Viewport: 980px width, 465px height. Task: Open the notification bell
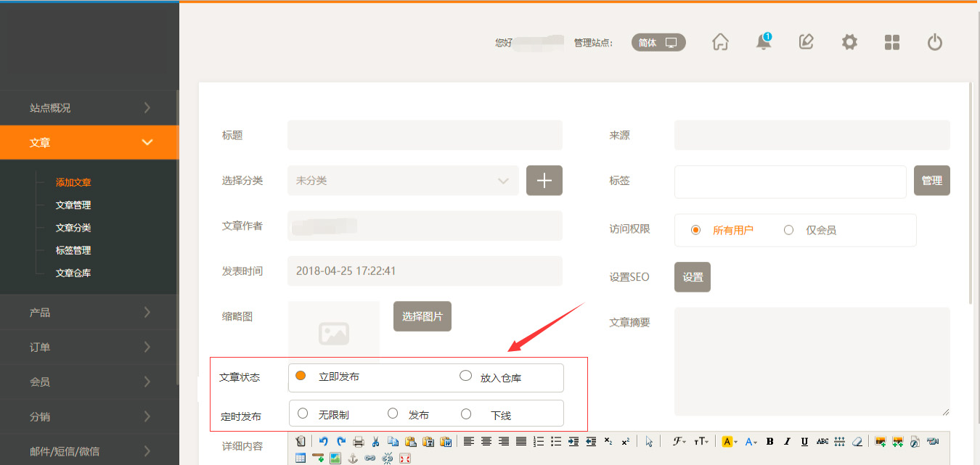pyautogui.click(x=763, y=42)
